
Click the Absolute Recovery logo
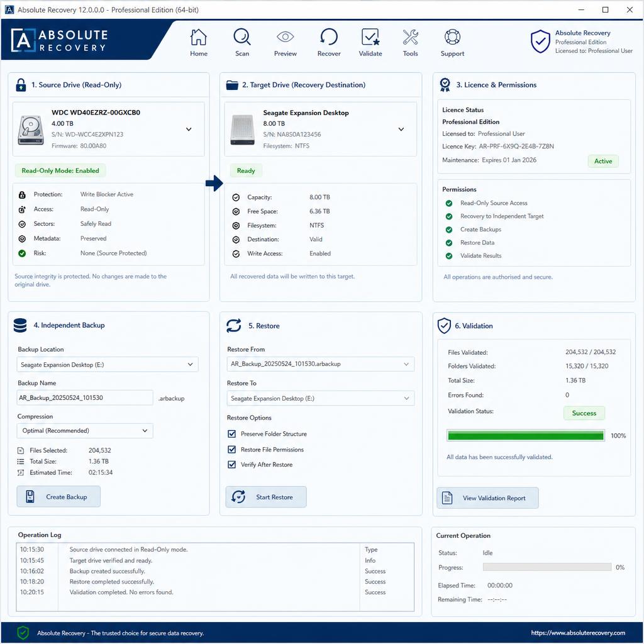point(60,41)
